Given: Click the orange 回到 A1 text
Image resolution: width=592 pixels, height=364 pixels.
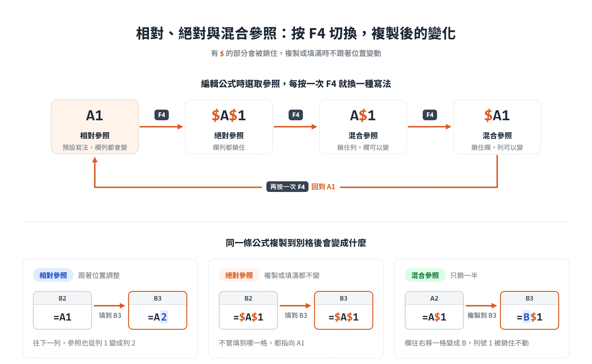Looking at the screenshot, I should [323, 187].
